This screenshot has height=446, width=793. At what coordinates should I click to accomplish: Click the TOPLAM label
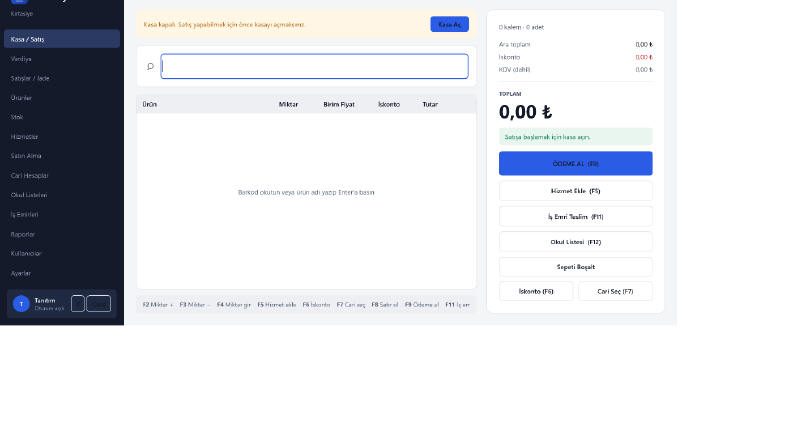point(510,94)
